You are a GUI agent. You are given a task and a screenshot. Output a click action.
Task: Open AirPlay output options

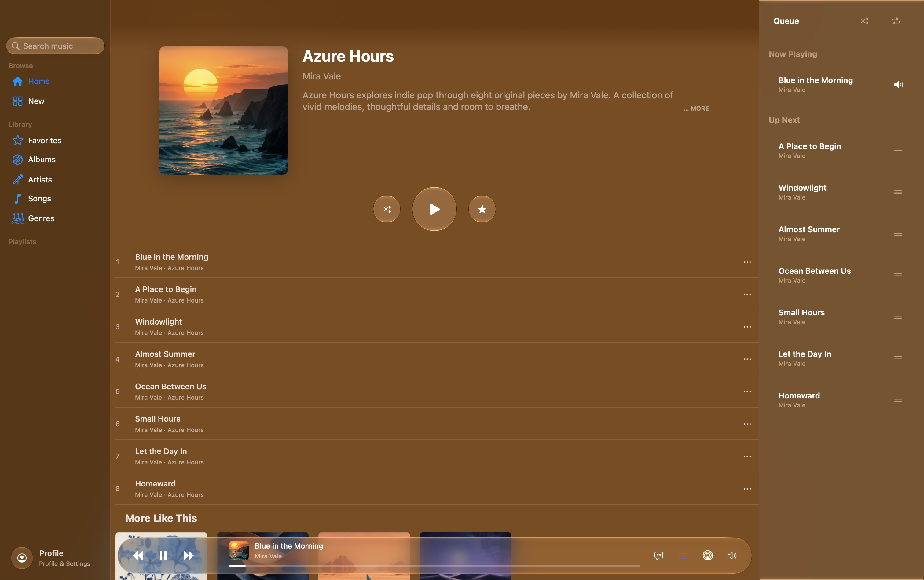click(x=708, y=556)
